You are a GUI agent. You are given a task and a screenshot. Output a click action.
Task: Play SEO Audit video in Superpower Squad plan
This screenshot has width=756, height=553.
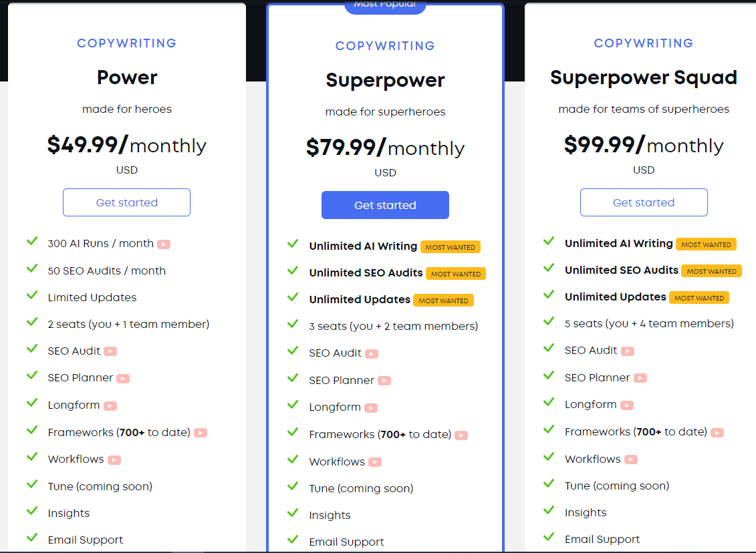(x=628, y=351)
